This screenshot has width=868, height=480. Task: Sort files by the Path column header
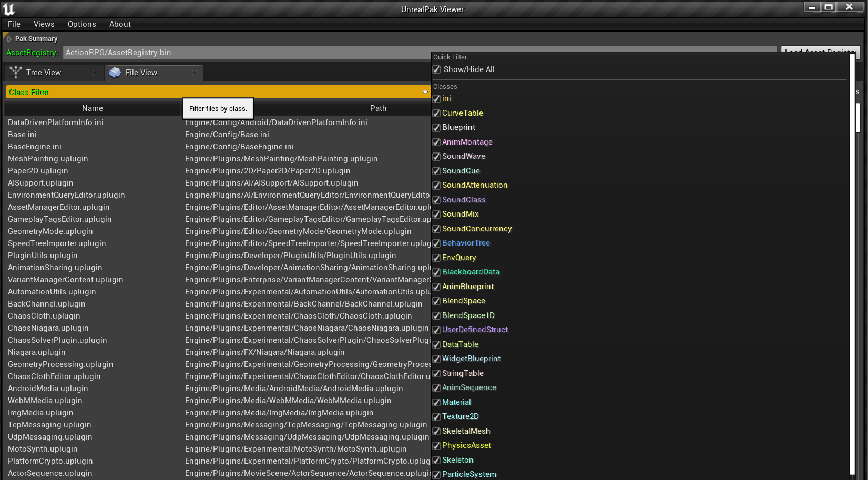378,108
